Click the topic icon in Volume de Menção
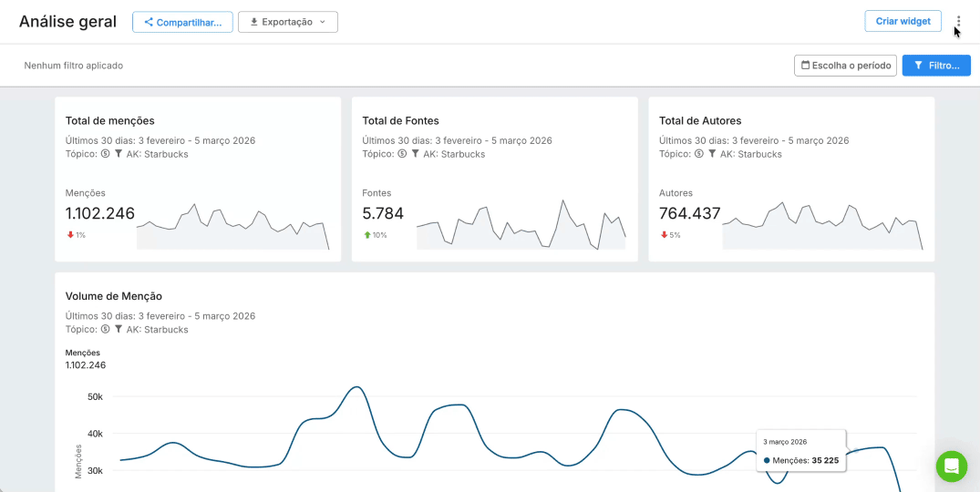This screenshot has height=492, width=980. (x=105, y=330)
